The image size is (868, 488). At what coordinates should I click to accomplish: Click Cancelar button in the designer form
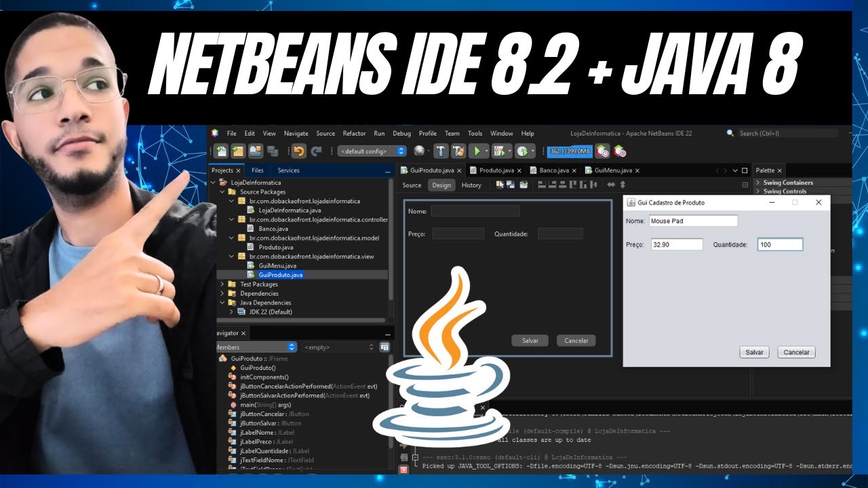click(x=576, y=341)
